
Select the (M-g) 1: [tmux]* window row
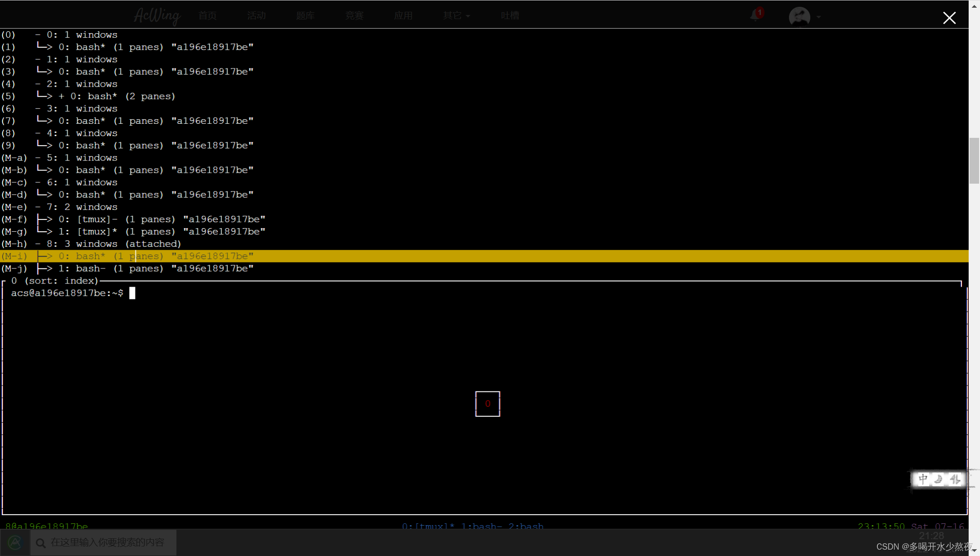(x=484, y=232)
